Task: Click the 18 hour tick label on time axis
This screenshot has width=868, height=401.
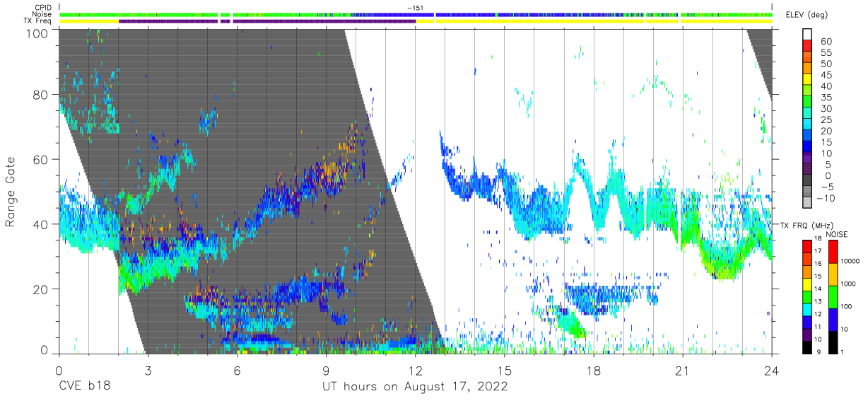Action: [594, 370]
